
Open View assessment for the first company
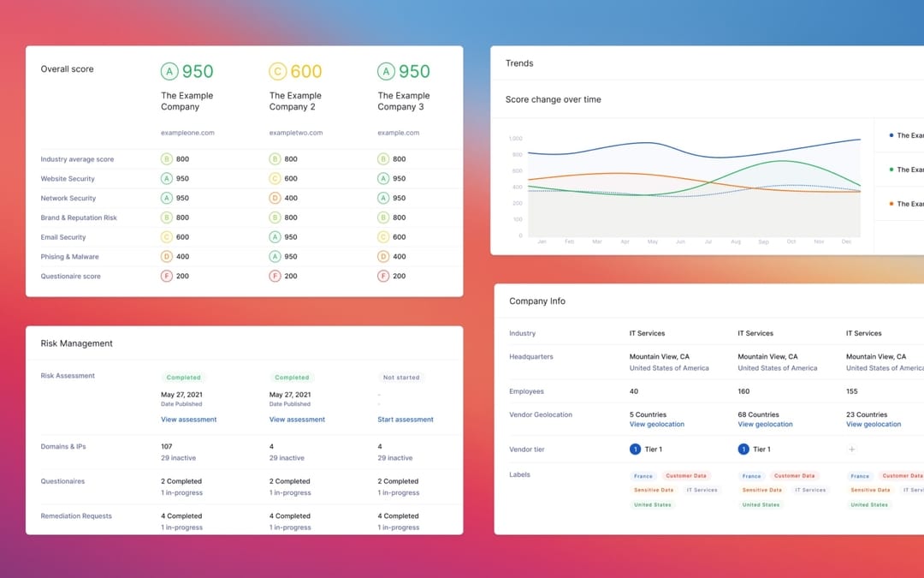click(x=188, y=419)
